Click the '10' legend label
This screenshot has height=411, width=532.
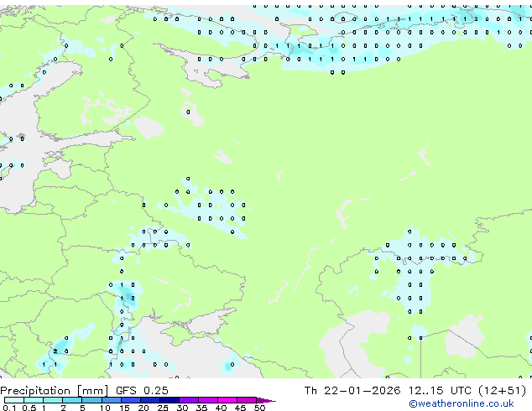point(105,408)
